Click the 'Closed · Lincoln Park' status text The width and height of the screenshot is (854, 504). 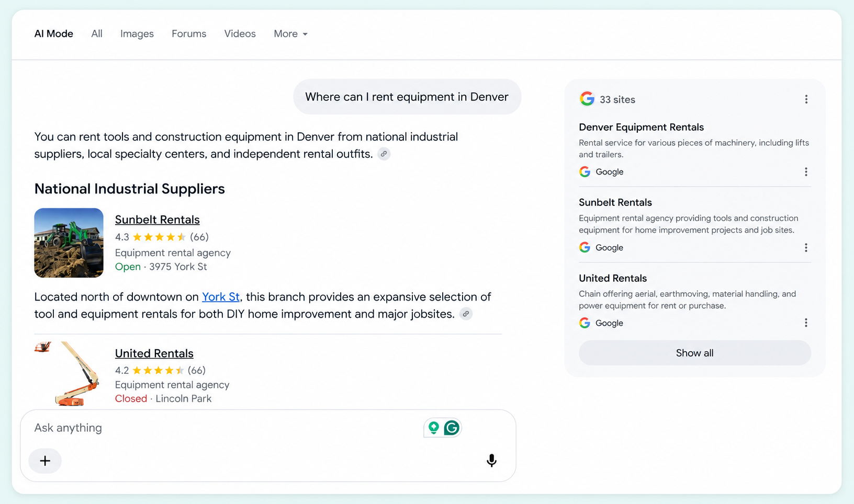(x=163, y=398)
